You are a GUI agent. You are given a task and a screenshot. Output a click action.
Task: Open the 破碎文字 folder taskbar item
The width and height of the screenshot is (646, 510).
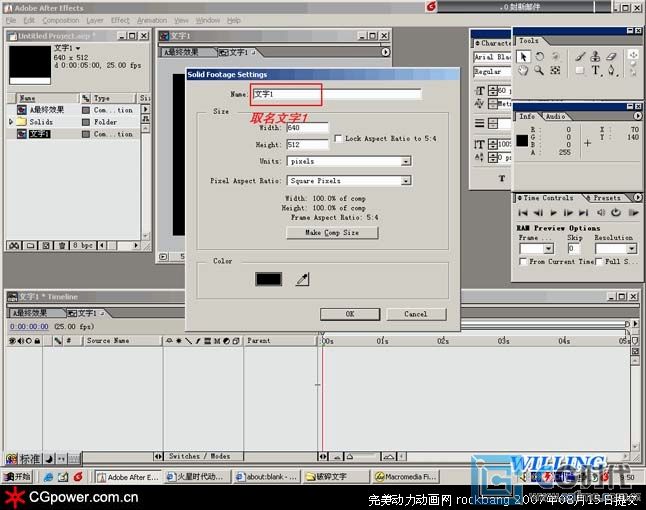click(x=336, y=477)
